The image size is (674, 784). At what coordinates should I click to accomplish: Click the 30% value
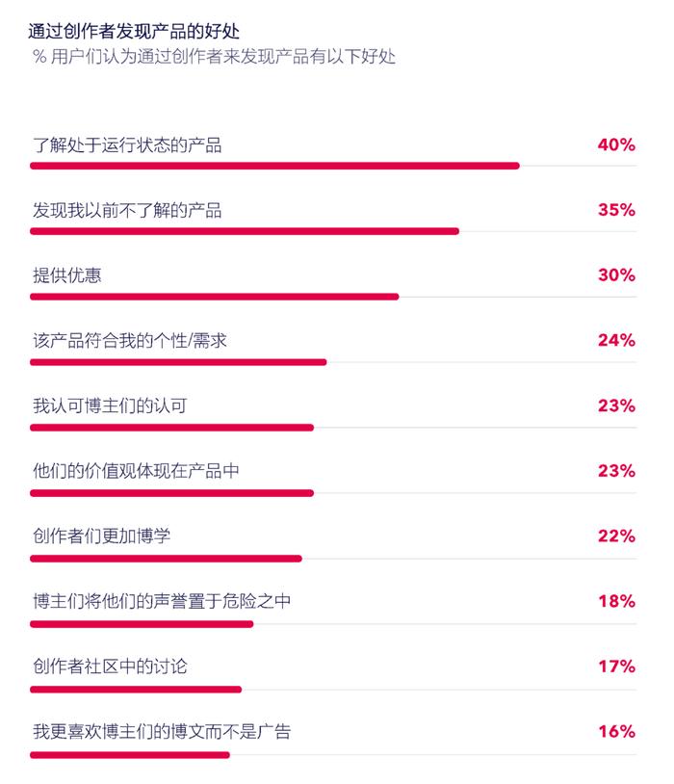(x=616, y=275)
